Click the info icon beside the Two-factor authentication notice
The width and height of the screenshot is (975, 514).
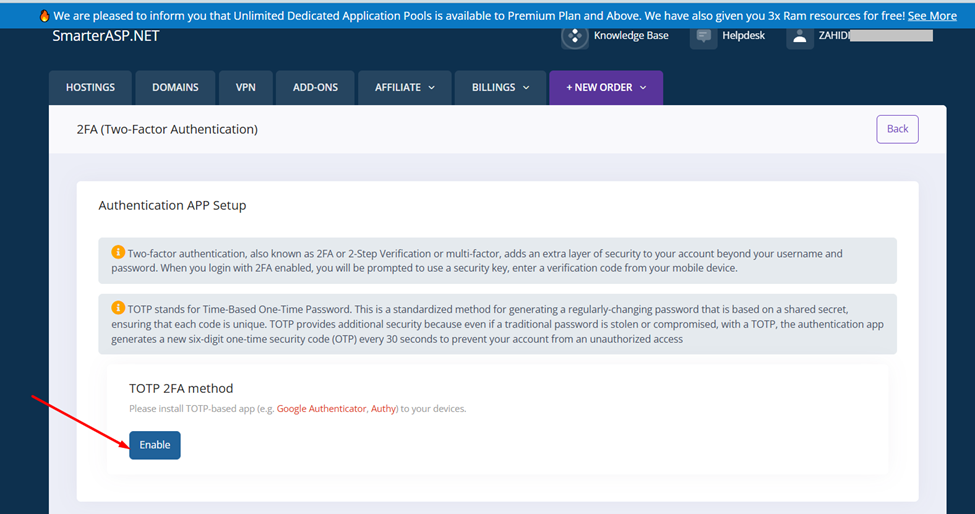[118, 253]
